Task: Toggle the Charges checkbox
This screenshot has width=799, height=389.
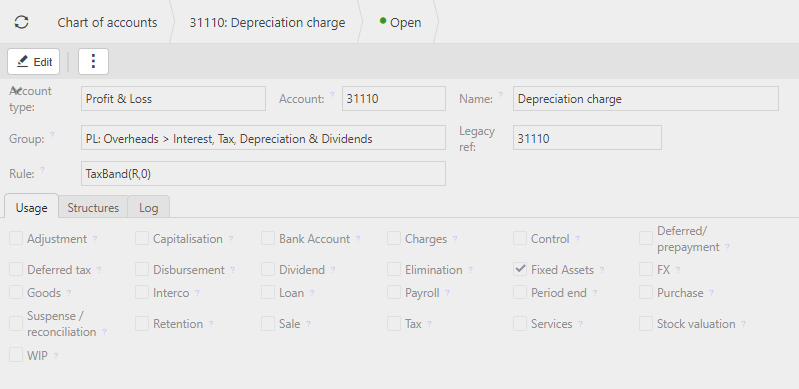Action: 394,238
